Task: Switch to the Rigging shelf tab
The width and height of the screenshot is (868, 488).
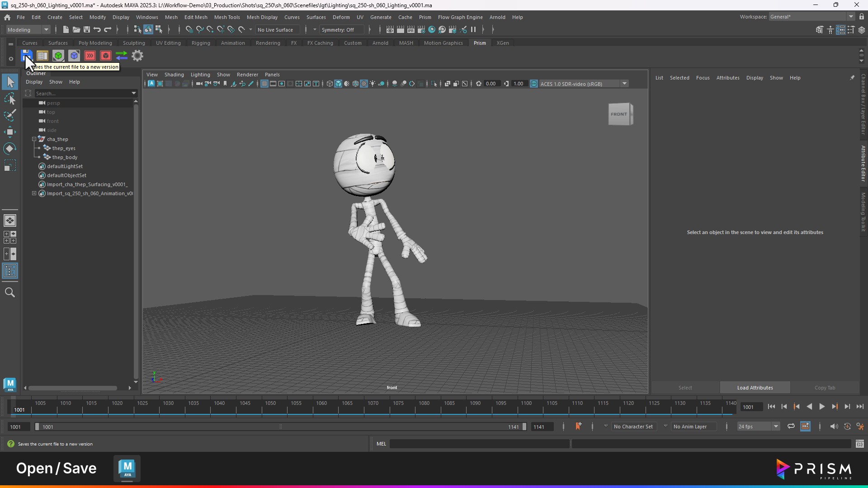Action: pos(201,43)
